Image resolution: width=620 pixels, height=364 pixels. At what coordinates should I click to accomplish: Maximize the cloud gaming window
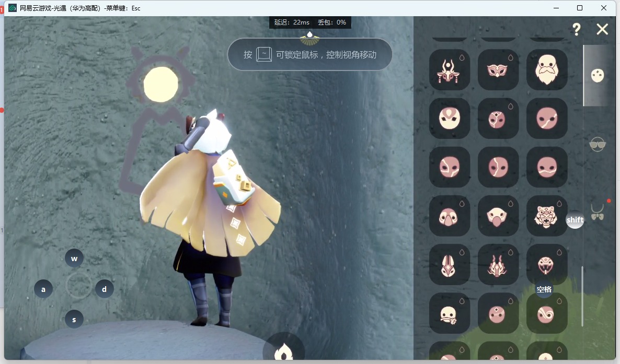click(x=580, y=8)
